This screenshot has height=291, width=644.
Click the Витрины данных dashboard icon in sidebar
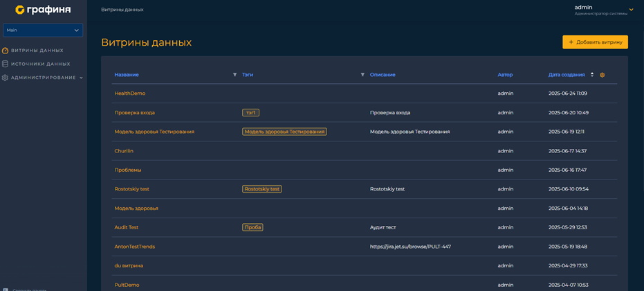[6, 51]
